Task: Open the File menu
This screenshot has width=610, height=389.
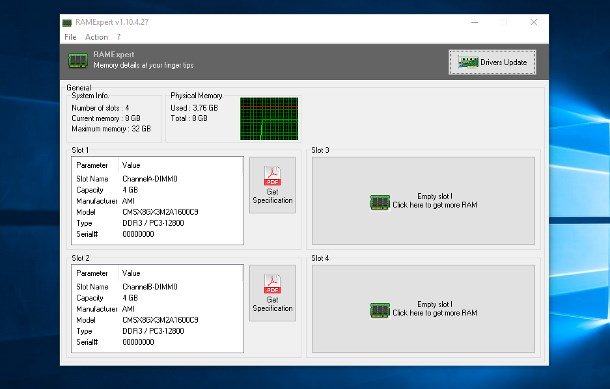Action: tap(70, 37)
